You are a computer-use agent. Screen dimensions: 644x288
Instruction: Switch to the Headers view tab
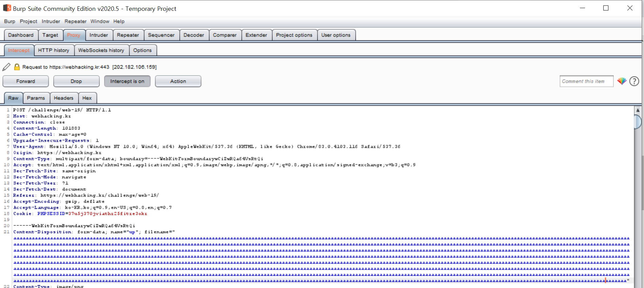[64, 98]
